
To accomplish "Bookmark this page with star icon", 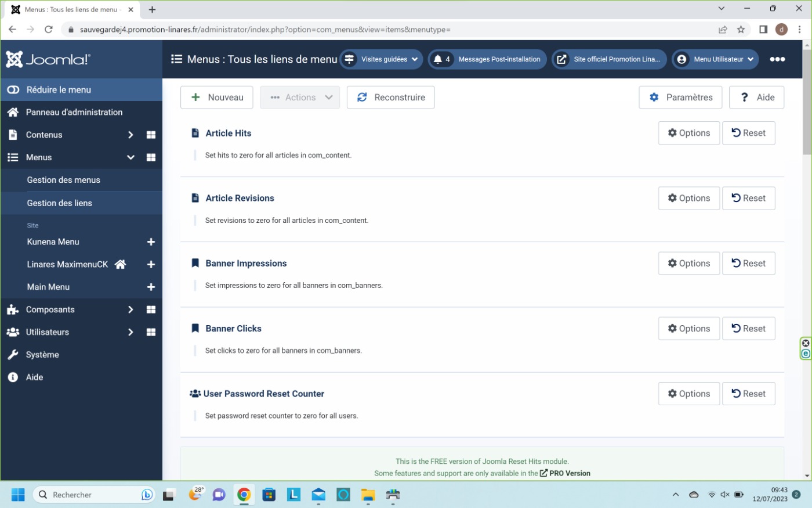I will point(741,30).
